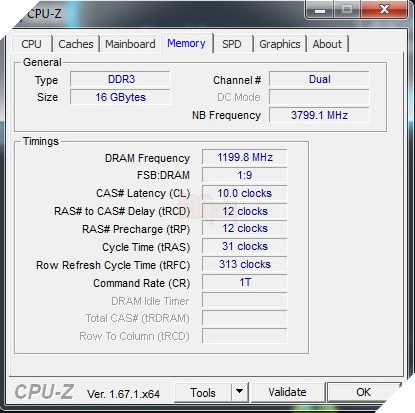Image resolution: width=415 pixels, height=413 pixels.
Task: Open the Caches tab
Action: tap(76, 44)
